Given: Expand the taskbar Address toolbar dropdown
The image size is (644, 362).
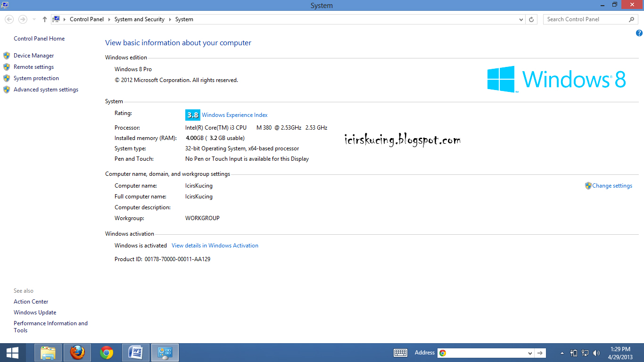Looking at the screenshot, I should 530,353.
